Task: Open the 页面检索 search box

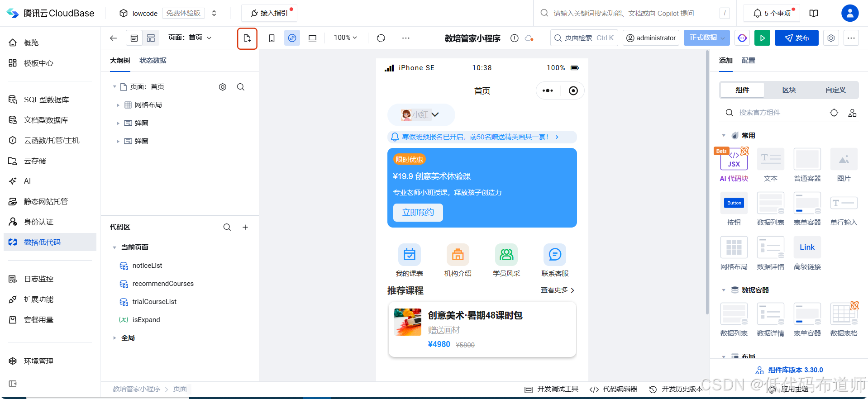Action: click(x=584, y=38)
